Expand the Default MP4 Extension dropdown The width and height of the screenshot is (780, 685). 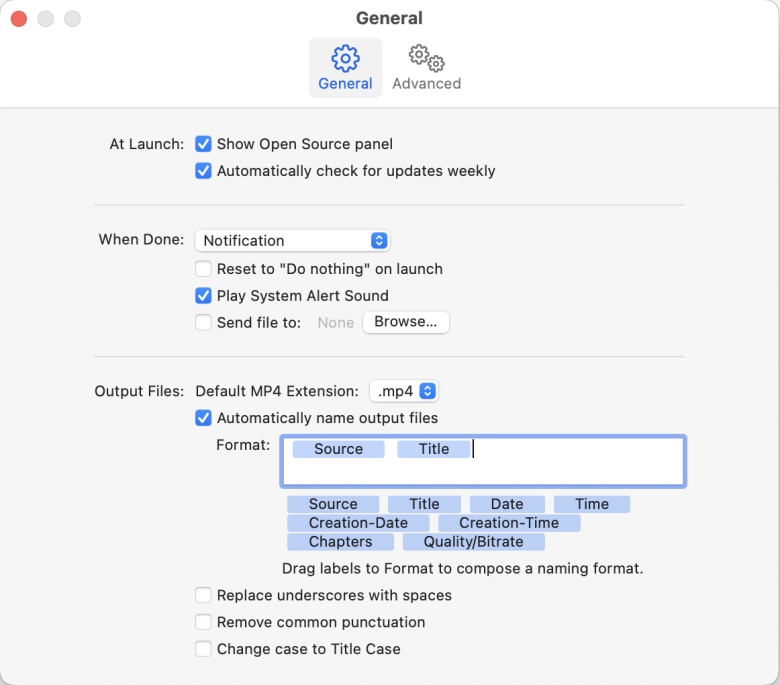(x=404, y=391)
